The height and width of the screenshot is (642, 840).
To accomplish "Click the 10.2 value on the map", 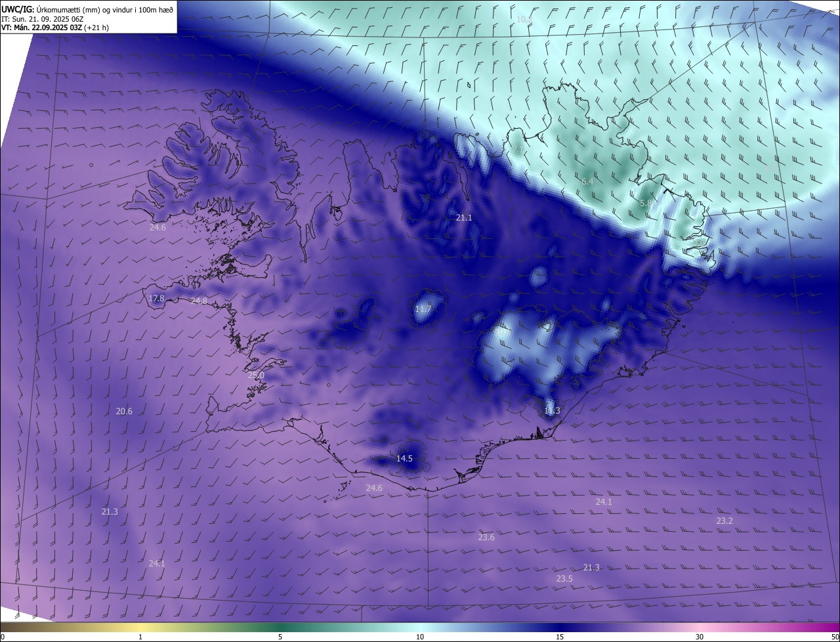I will (x=524, y=20).
